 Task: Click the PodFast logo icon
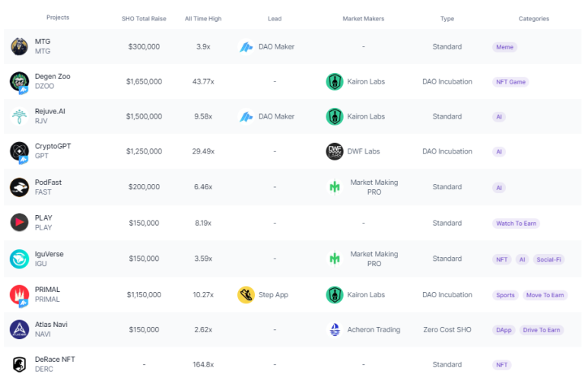[x=19, y=187]
